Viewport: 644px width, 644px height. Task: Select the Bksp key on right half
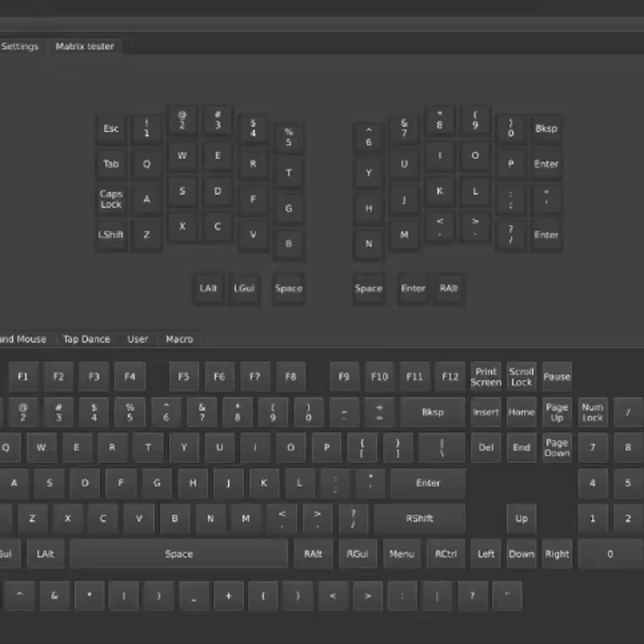(x=546, y=129)
